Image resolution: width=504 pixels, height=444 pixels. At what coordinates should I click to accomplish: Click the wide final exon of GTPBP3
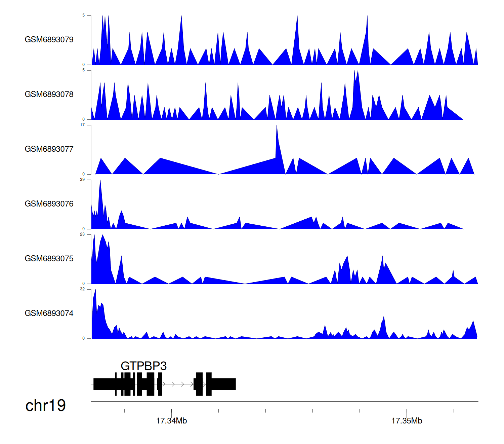point(223,384)
